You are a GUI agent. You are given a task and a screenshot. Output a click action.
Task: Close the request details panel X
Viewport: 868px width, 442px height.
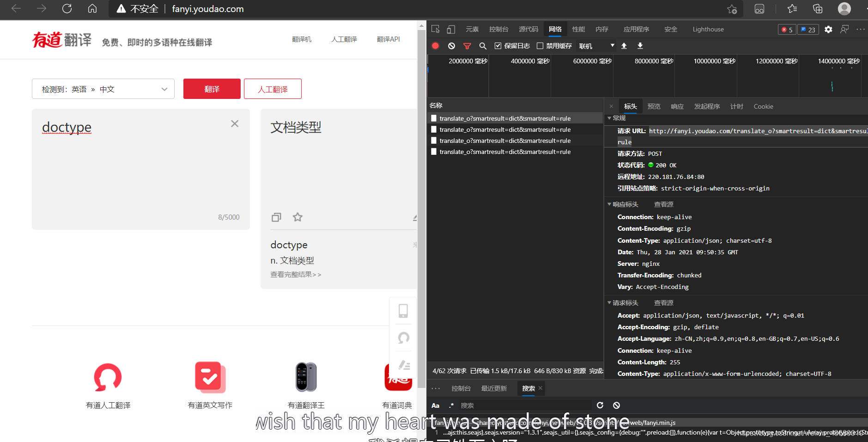(x=611, y=106)
